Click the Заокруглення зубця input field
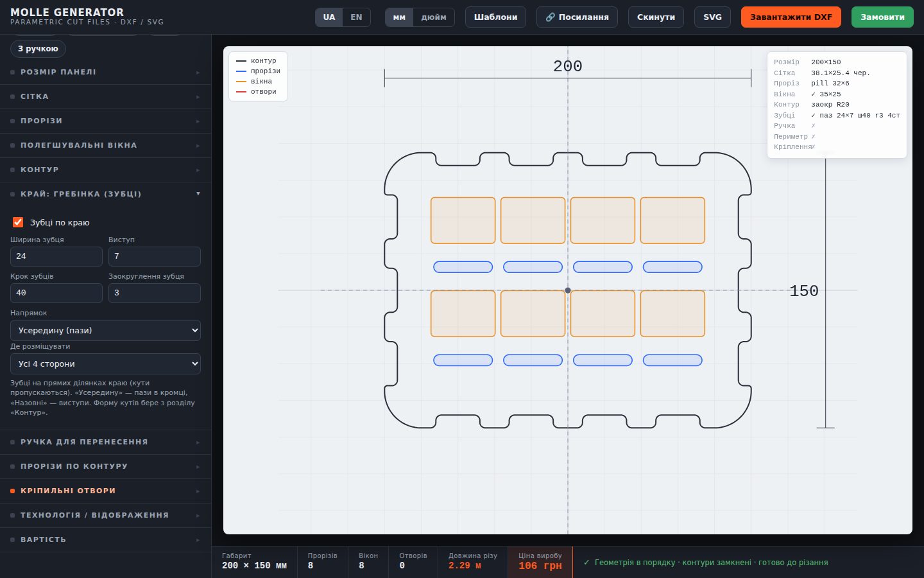 click(x=155, y=293)
